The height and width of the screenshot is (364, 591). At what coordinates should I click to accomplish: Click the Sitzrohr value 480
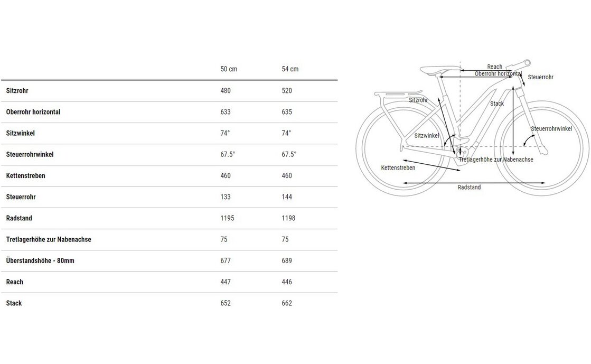[x=226, y=91]
